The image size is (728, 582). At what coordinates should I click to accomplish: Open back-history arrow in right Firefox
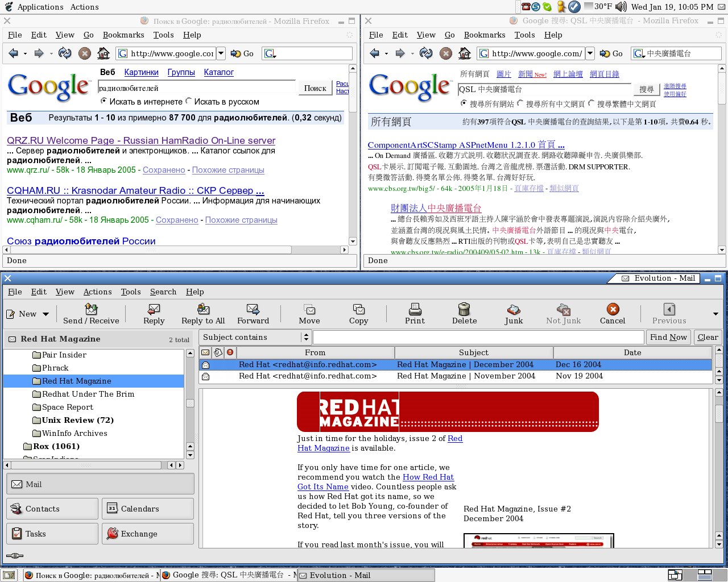pyautogui.click(x=386, y=54)
